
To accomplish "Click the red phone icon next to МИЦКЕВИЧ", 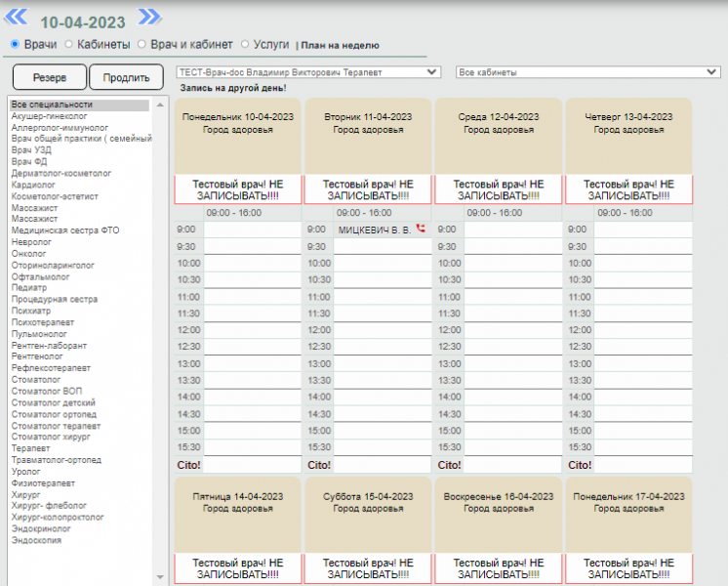I will click(x=421, y=229).
